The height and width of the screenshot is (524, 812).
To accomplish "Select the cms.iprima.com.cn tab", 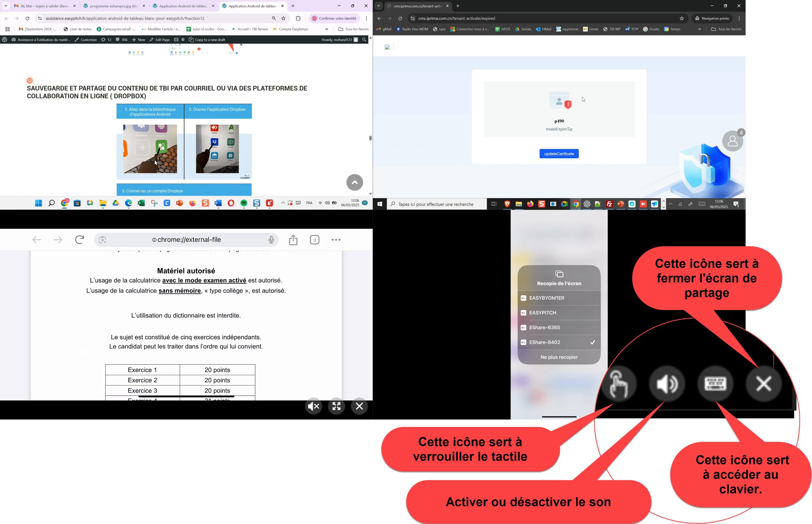I will pos(418,6).
